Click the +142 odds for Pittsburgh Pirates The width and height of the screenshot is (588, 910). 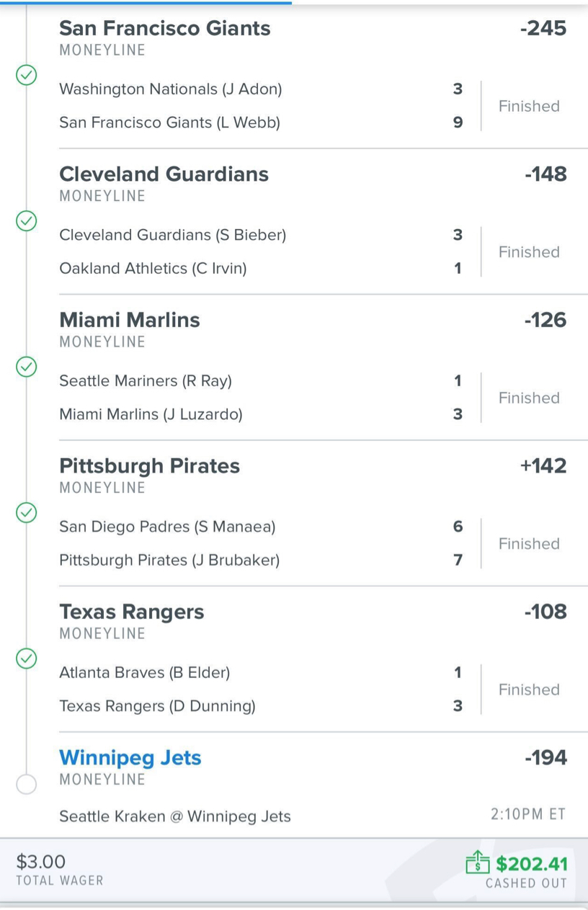tap(543, 465)
